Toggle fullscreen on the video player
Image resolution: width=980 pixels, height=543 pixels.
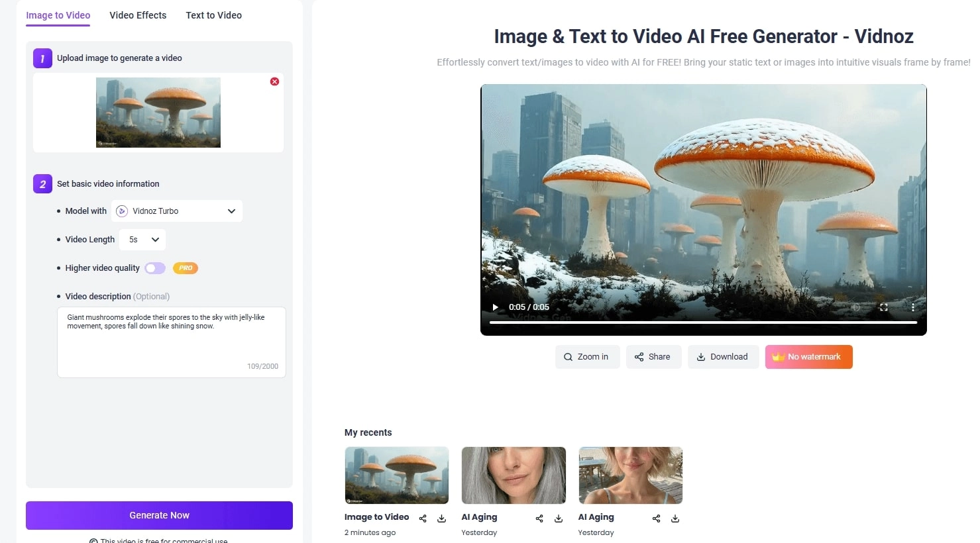(884, 307)
